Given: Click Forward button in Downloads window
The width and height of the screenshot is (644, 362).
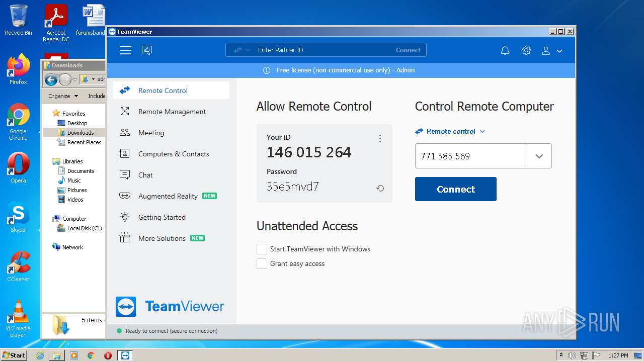Looking at the screenshot, I should (65, 79).
